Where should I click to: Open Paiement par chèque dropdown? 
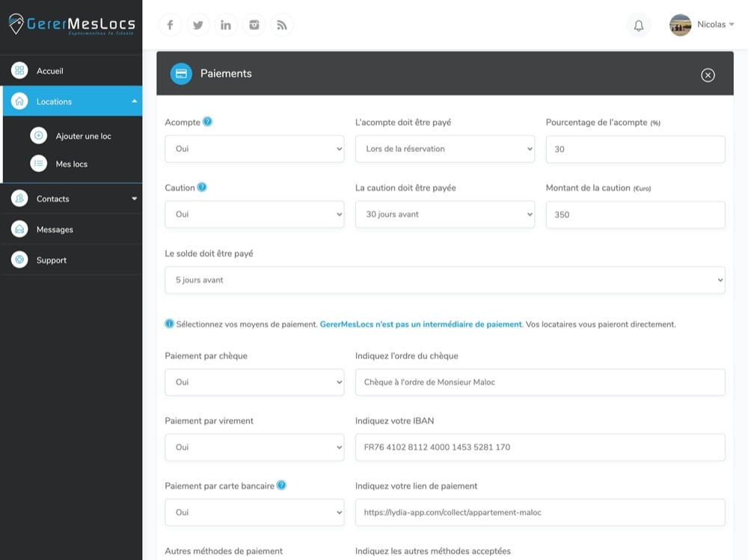tap(254, 382)
